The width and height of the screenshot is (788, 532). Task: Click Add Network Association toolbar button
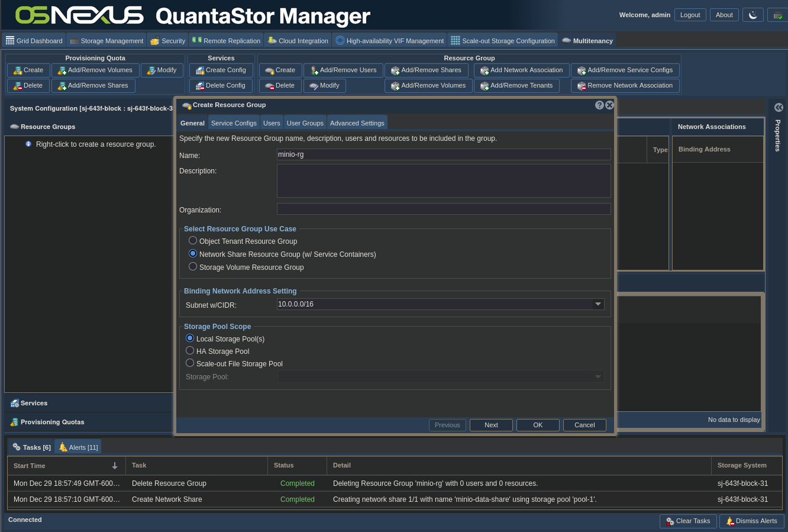[521, 70]
